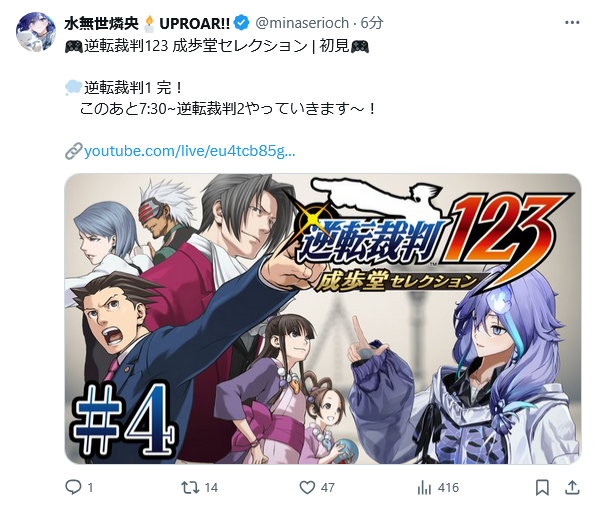598x509 pixels.
Task: Like the post with the heart icon
Action: pyautogui.click(x=307, y=488)
